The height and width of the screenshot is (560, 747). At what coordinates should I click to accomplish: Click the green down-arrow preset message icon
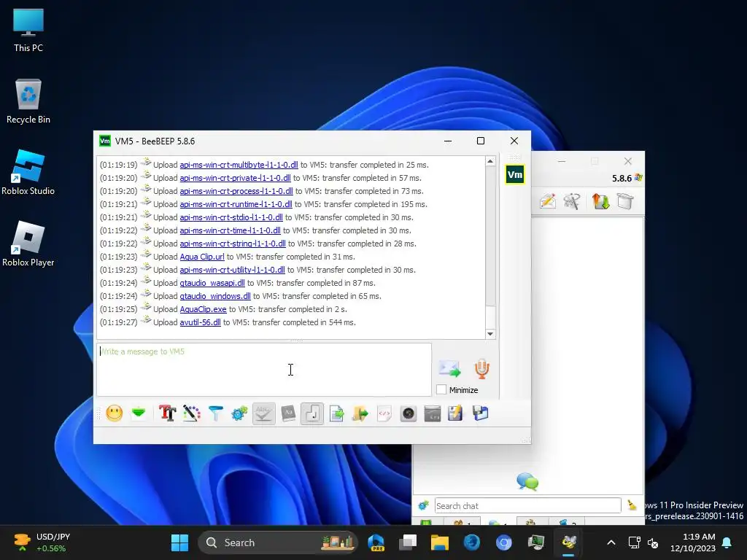pos(139,413)
